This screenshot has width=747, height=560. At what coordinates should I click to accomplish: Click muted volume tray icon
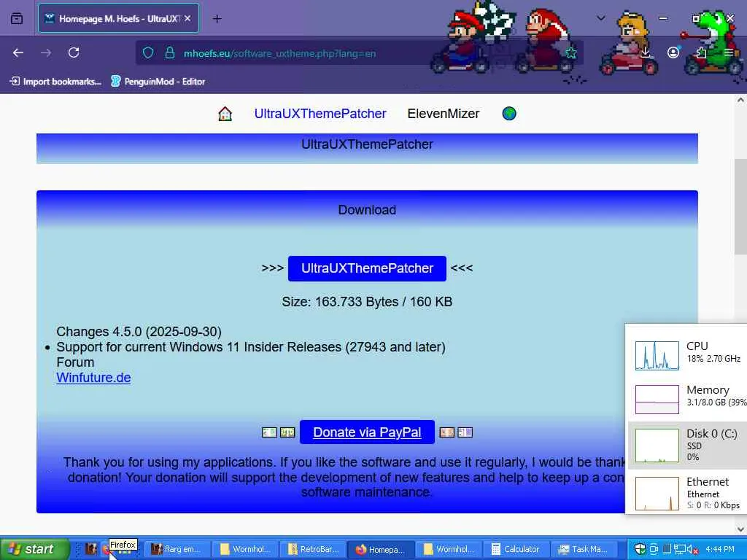[x=692, y=549]
